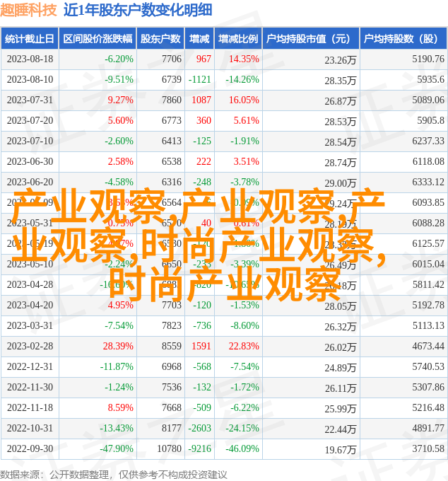Click the increase value 1087
This screenshot has width=448, height=481.
(201, 100)
